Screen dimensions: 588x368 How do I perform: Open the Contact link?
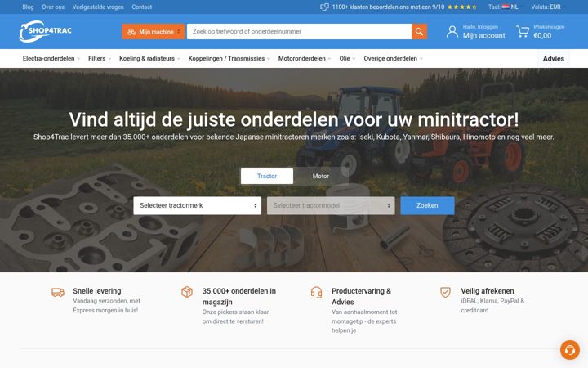[x=142, y=7]
